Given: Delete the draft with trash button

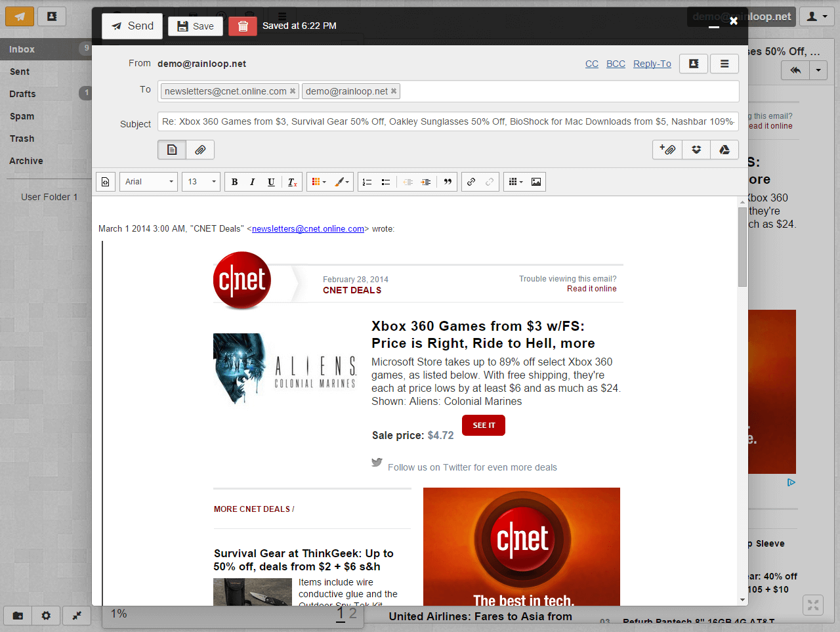Looking at the screenshot, I should pos(243,26).
